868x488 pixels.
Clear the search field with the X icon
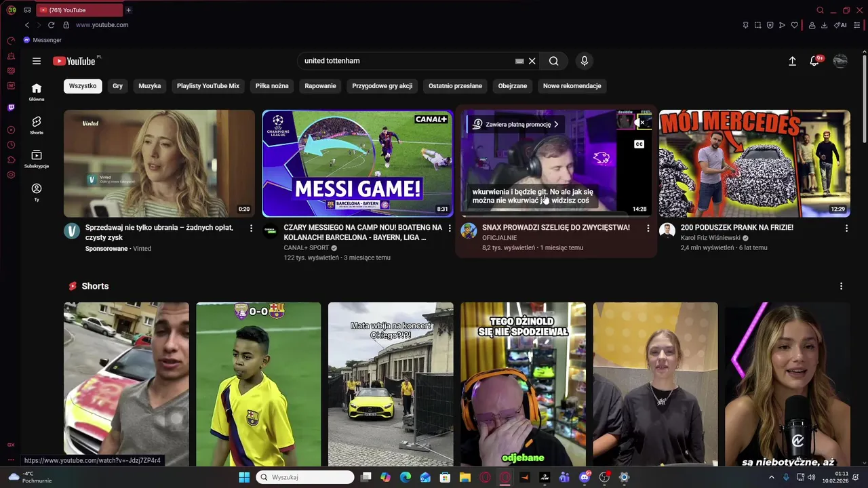pyautogui.click(x=532, y=61)
